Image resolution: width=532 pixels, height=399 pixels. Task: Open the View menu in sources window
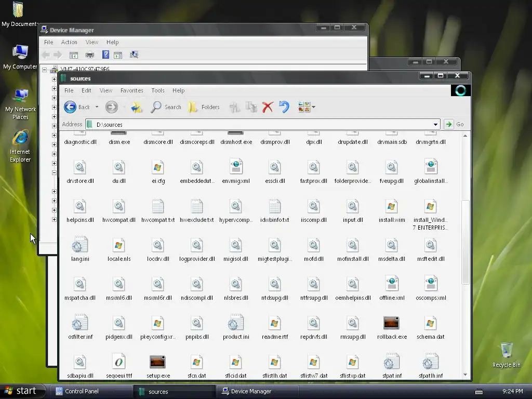point(106,90)
